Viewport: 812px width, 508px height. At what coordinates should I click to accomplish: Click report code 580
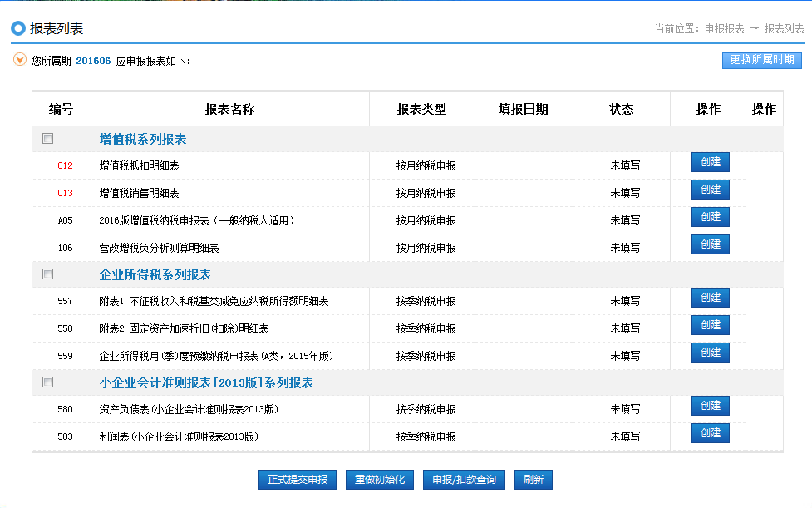coord(66,410)
